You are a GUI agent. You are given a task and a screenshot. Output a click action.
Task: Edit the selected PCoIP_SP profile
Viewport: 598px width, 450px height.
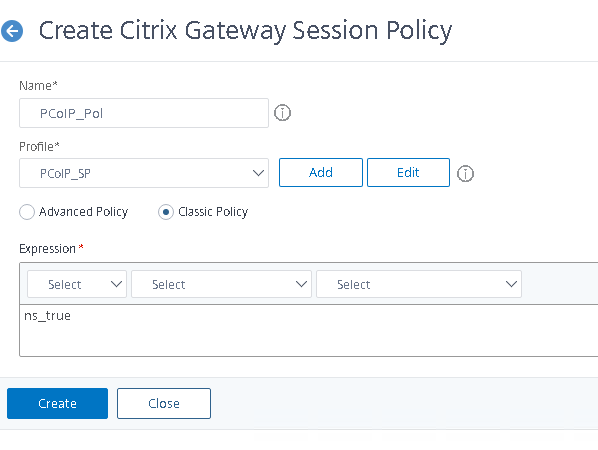pos(408,172)
